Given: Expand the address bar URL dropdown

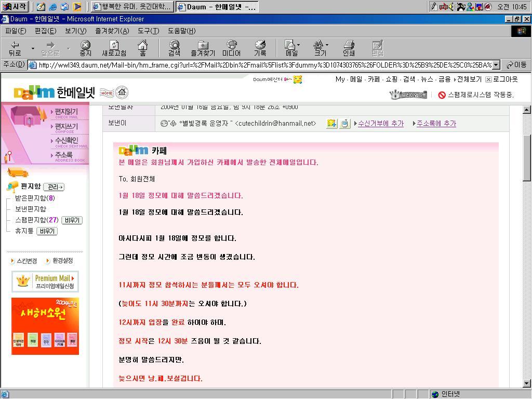Looking at the screenshot, I should coord(496,65).
